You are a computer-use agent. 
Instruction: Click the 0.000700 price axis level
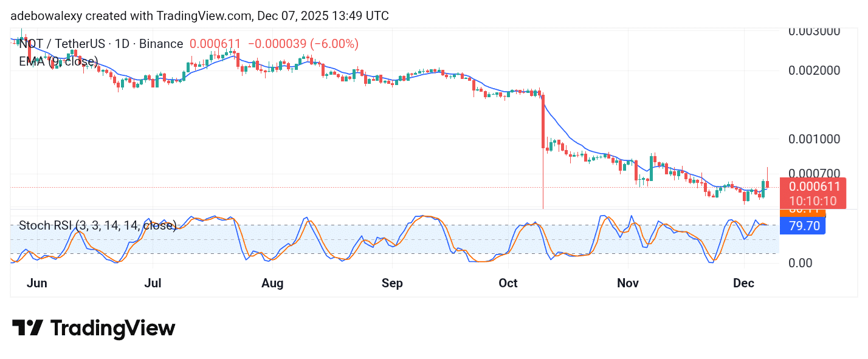click(814, 174)
